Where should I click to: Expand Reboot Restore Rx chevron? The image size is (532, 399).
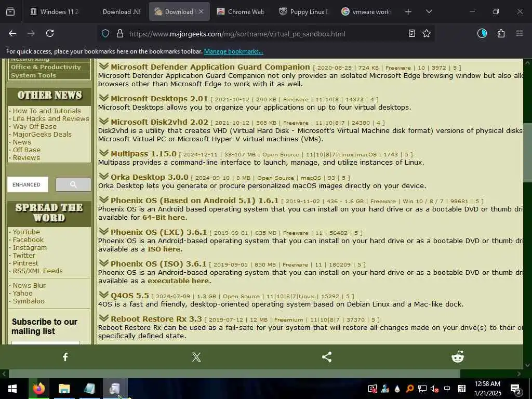104,318
